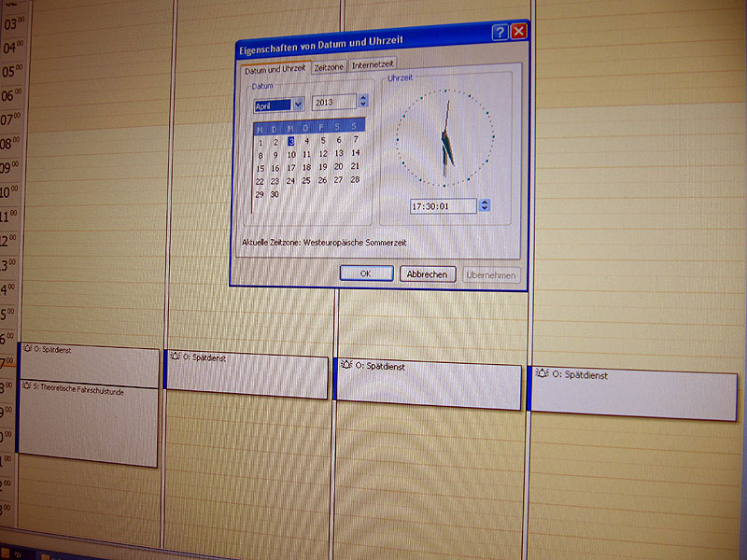Click the Abbrechen button
747x560 pixels.
coord(428,274)
